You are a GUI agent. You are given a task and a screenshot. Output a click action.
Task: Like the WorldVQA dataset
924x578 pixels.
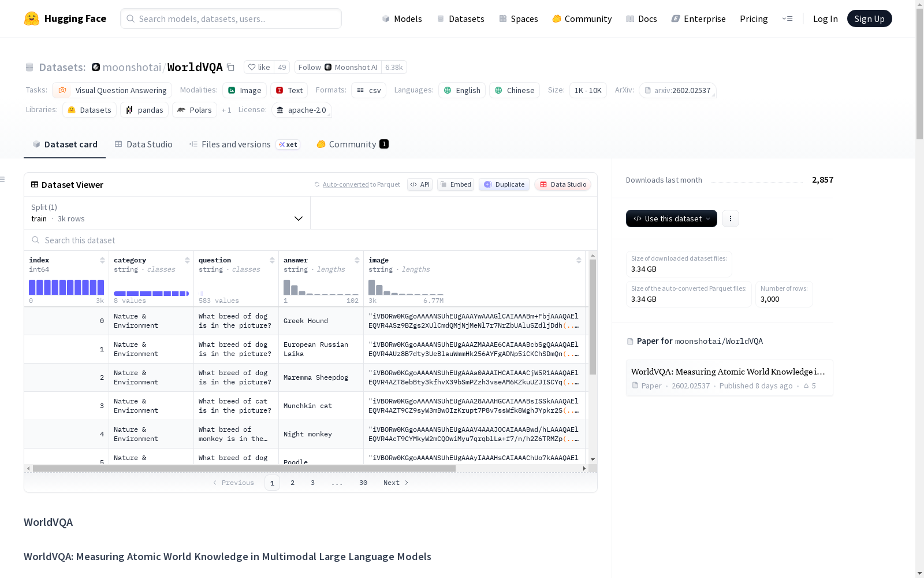point(259,67)
